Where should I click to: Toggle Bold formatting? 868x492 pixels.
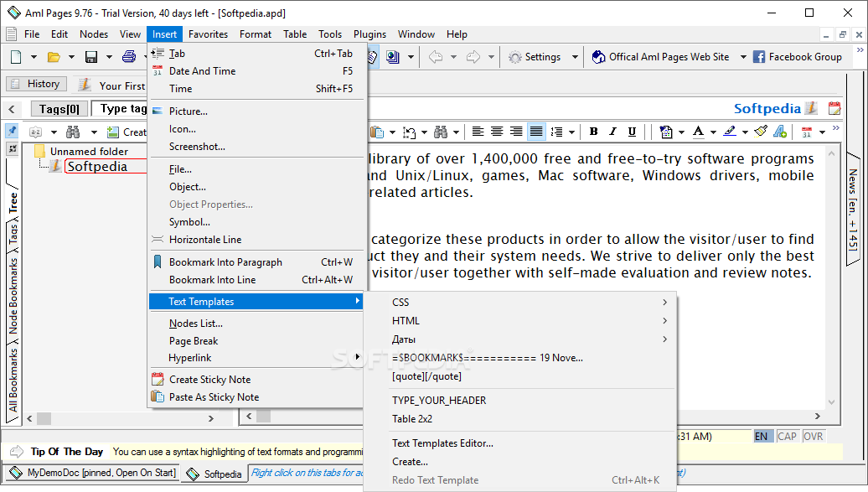click(x=593, y=132)
